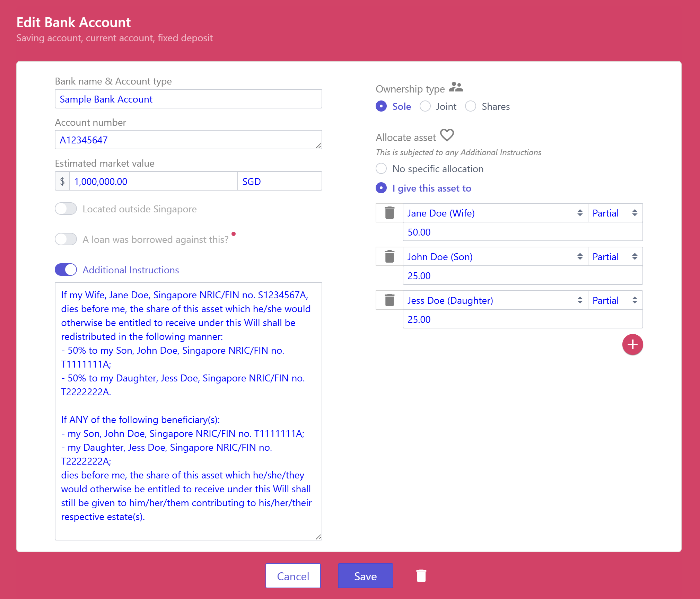Add another beneficiary with plus button

pos(632,344)
